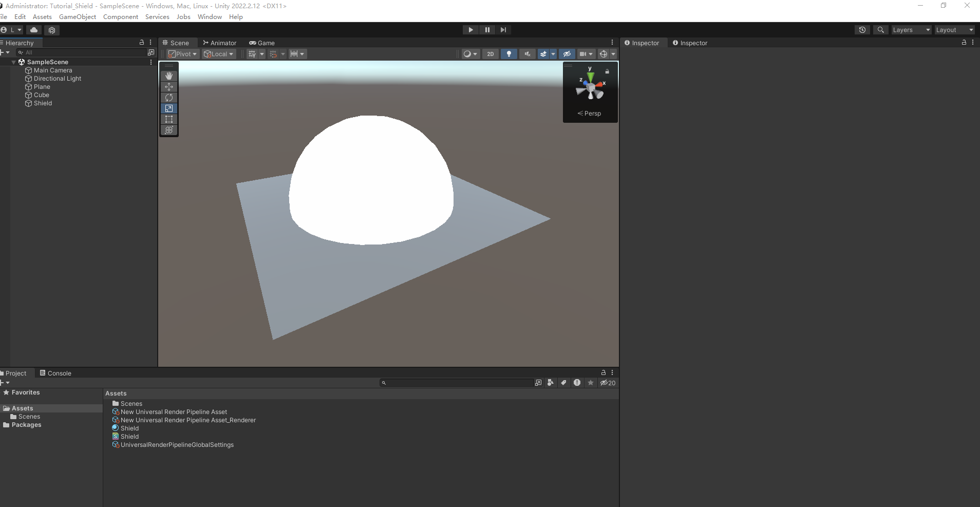Toggle scene visibility hidden-eye button
Screen dimensions: 980x507
click(x=567, y=54)
